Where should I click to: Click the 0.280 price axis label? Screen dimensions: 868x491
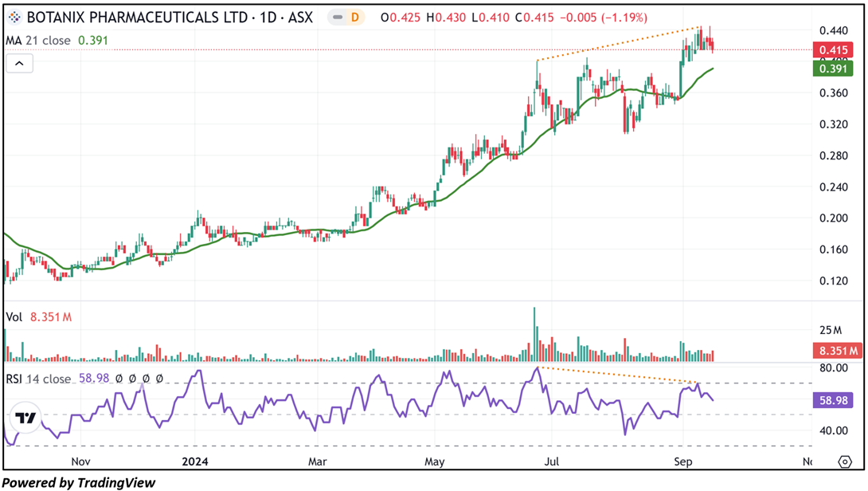pyautogui.click(x=833, y=155)
